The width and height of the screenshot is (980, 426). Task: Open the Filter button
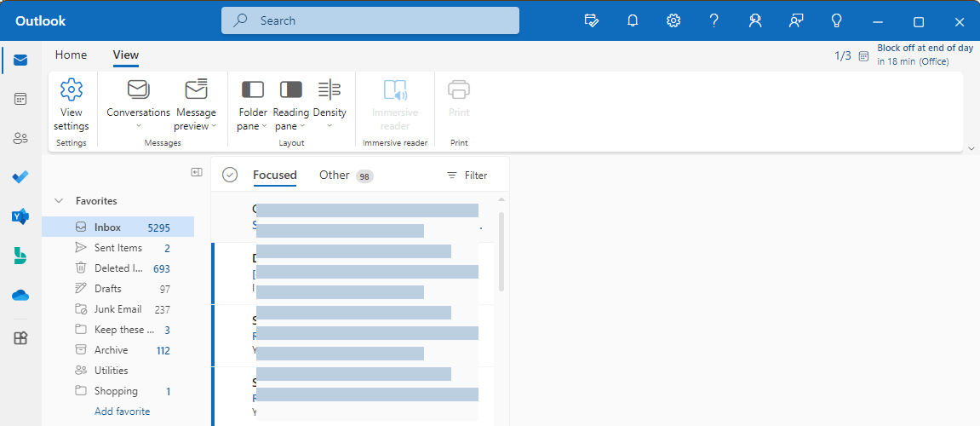(467, 176)
